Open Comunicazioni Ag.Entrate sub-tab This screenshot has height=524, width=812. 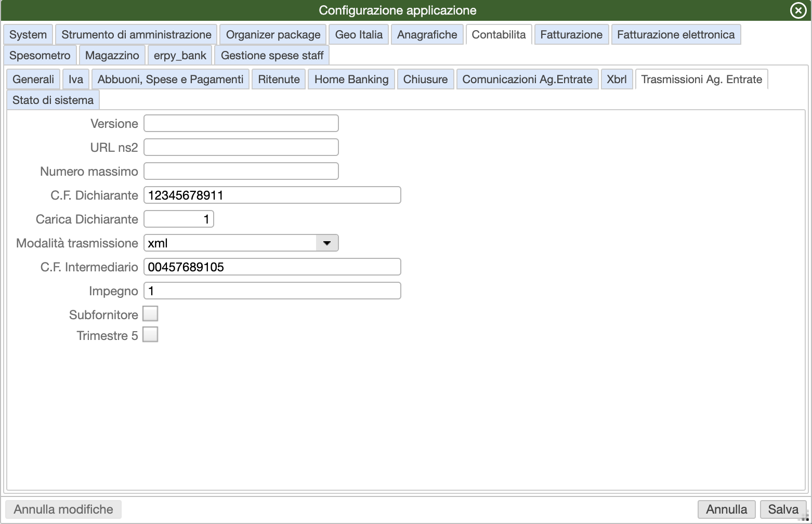pyautogui.click(x=527, y=80)
